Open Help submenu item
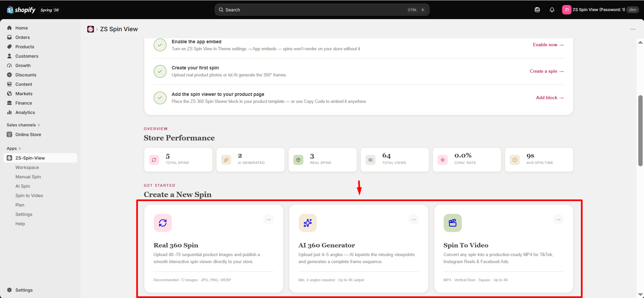 pyautogui.click(x=20, y=224)
